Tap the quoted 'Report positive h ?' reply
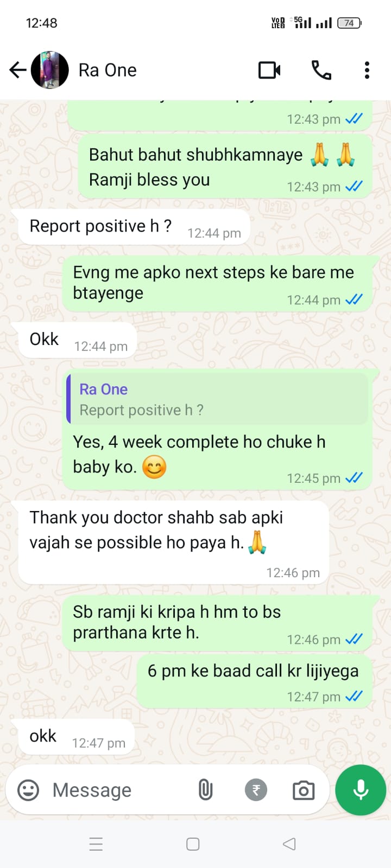 217,399
